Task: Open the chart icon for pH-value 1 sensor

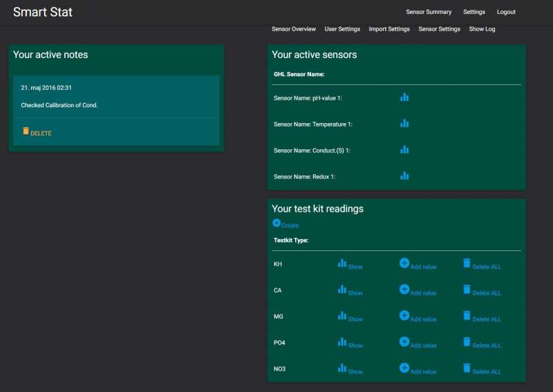Action: tap(404, 97)
